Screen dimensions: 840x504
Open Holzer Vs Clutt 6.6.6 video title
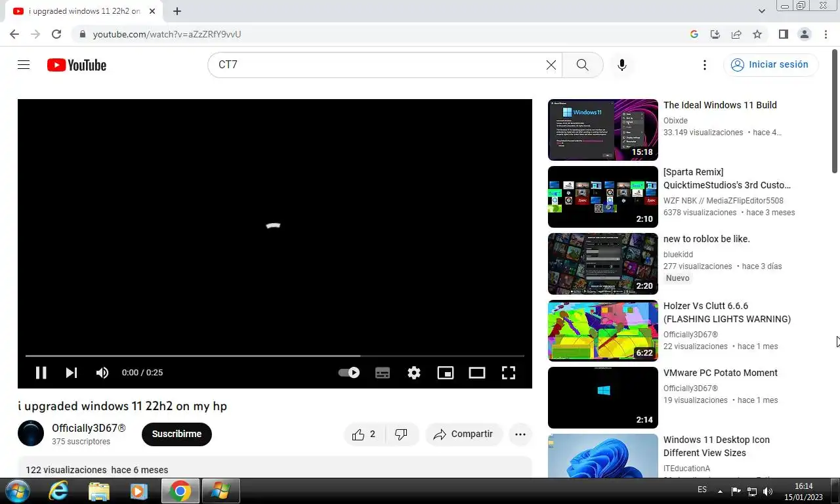coord(727,312)
